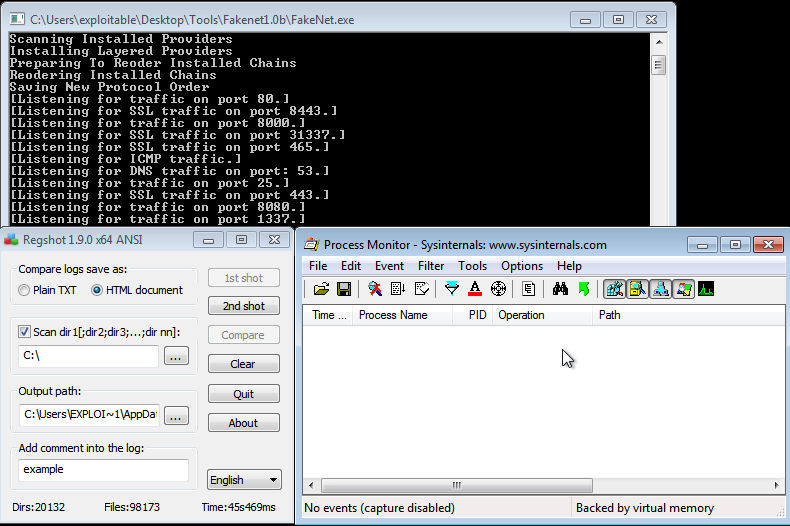Click the scan directory field containing C:\

point(88,356)
